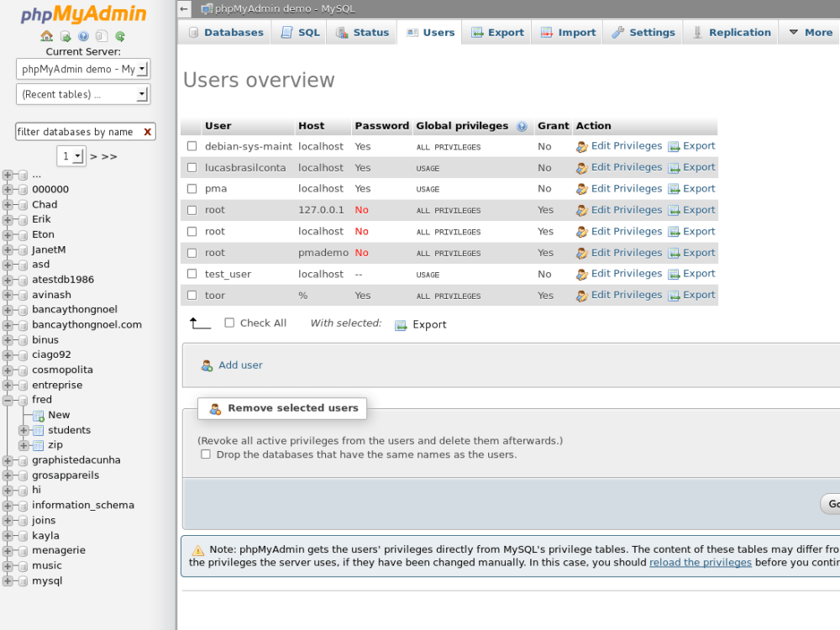Tick checkbox for lucasbrasilconta user
This screenshot has width=840, height=630.
point(192,168)
